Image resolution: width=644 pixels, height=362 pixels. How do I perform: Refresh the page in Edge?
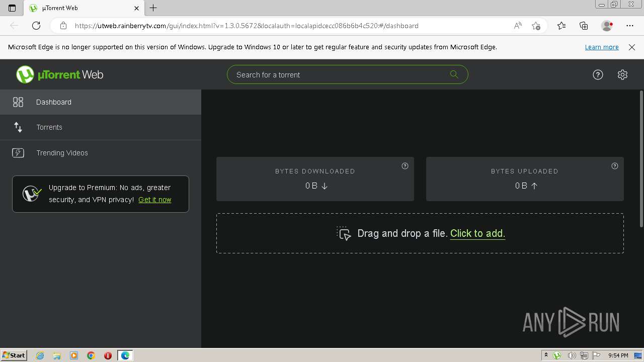pyautogui.click(x=36, y=26)
